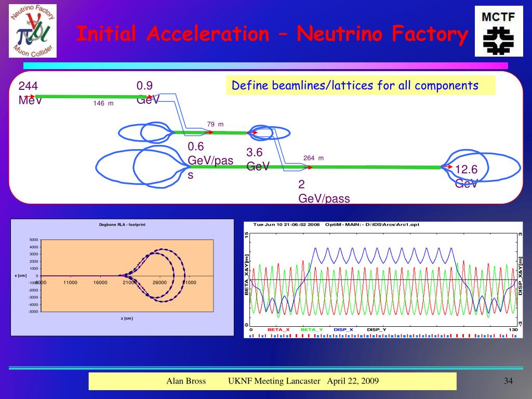Click the 'BETA_X&Y[m]' vertical axis label
The height and width of the screenshot is (399, 532).
pos(247,275)
